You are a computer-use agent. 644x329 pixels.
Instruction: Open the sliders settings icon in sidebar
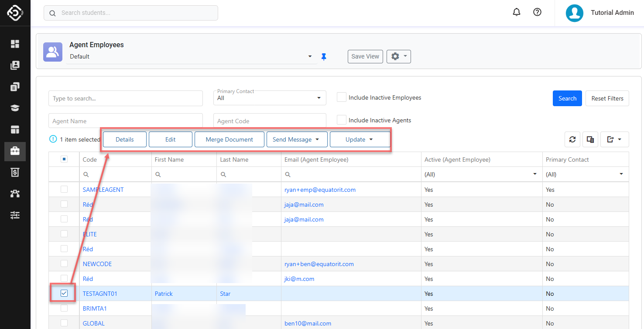pos(15,215)
